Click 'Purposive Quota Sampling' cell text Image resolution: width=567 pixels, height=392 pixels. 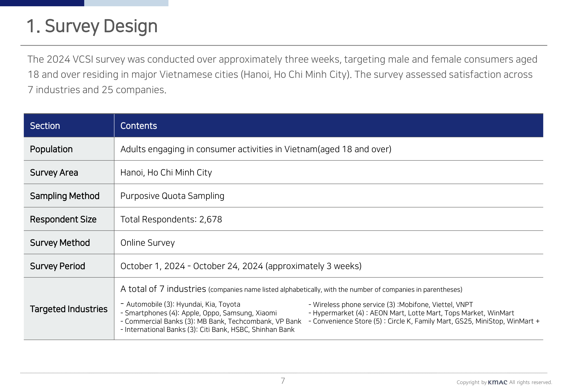[x=172, y=196]
